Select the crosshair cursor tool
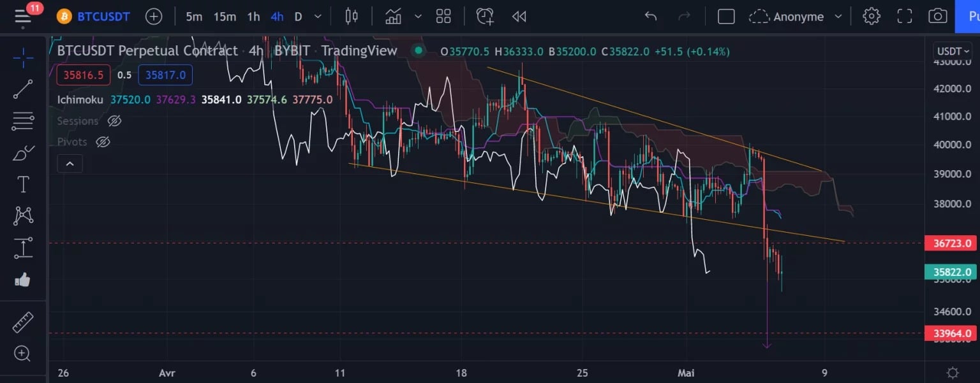This screenshot has height=383, width=980. [23, 58]
